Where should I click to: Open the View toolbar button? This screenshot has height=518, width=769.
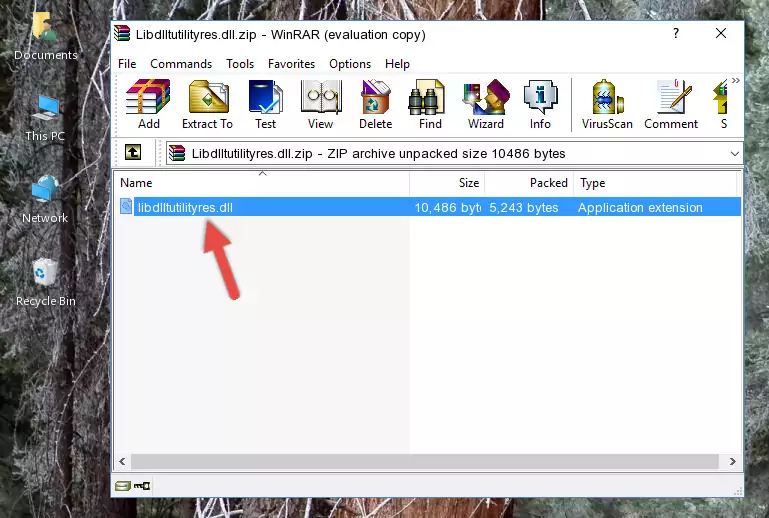pos(321,104)
